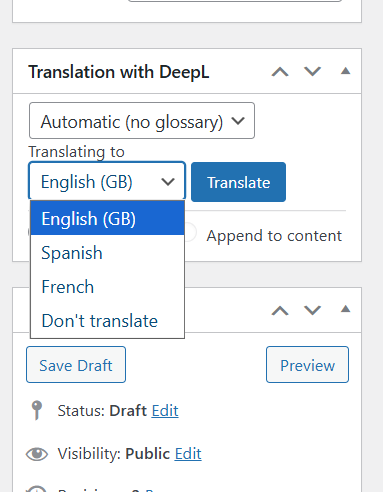Collapse the Publish panel with triangle toggle
The image size is (383, 492).
(345, 309)
